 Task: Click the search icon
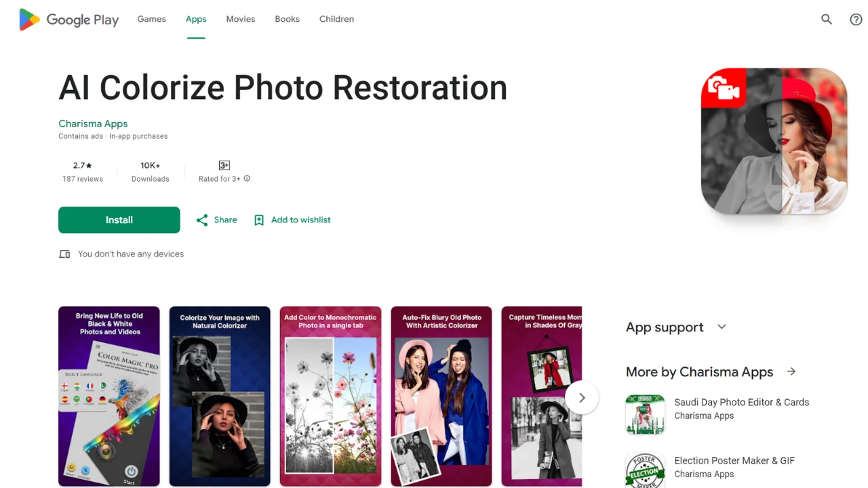tap(827, 19)
